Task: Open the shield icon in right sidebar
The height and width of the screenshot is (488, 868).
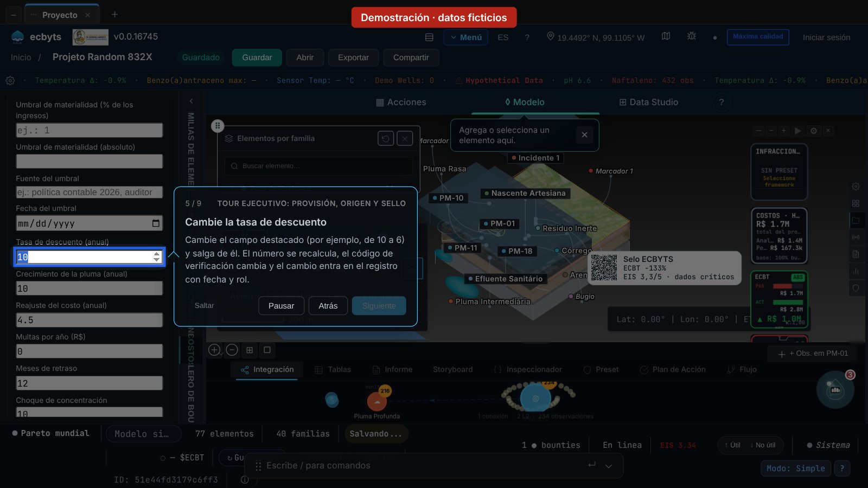Action: 856,288
